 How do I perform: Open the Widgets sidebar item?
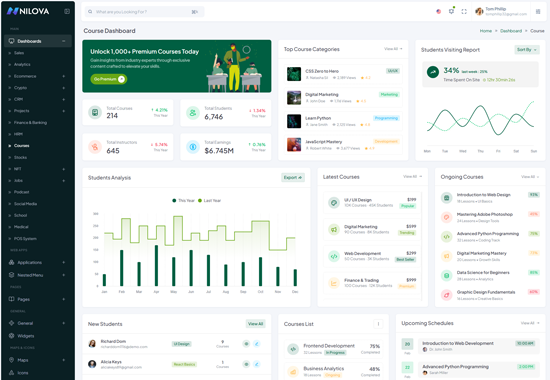(x=26, y=336)
